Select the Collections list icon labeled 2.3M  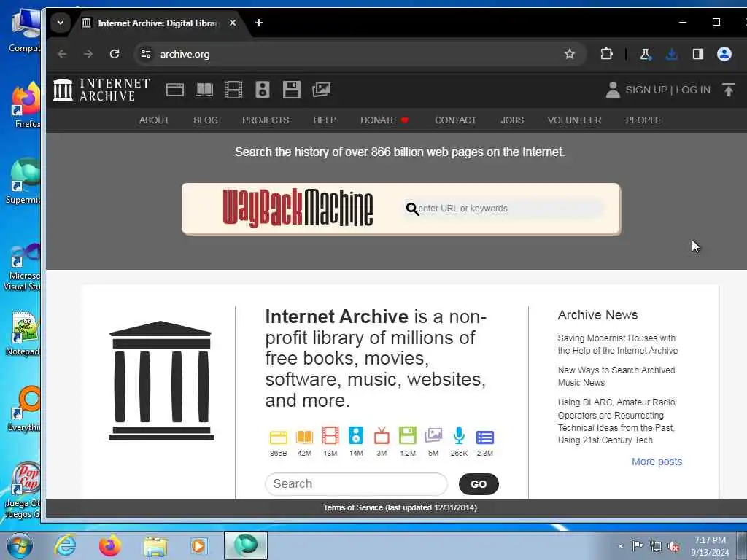485,437
